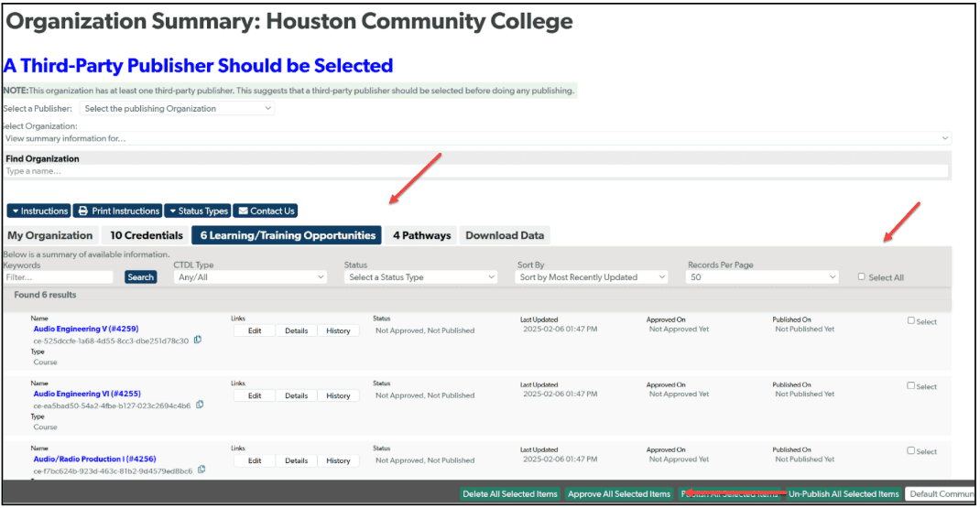Check Select for Audio/Radio Production I
The height and width of the screenshot is (508, 980).
(x=910, y=450)
